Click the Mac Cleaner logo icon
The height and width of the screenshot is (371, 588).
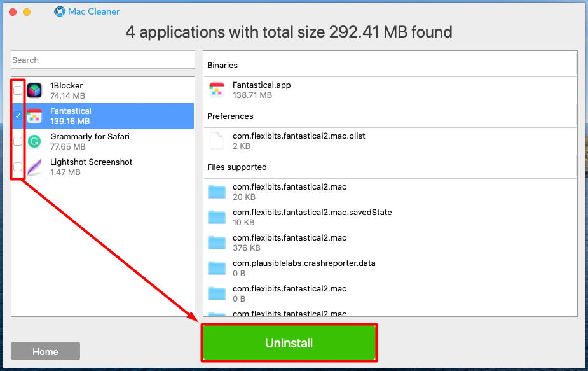60,11
